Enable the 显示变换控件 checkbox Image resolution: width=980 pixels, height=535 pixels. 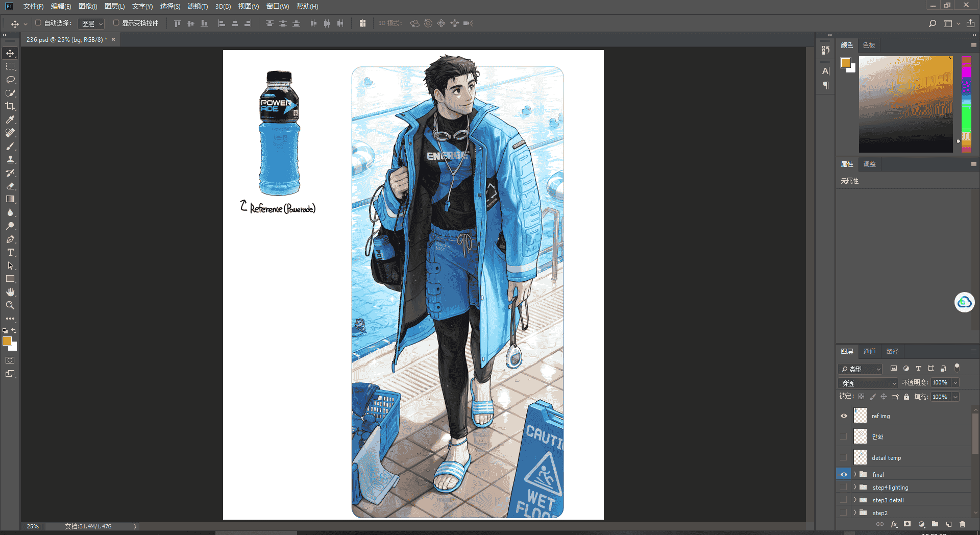click(116, 23)
